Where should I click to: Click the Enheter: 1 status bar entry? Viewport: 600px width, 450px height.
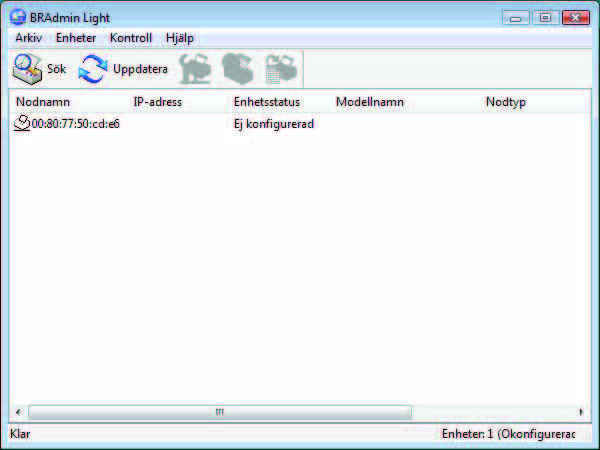click(509, 434)
